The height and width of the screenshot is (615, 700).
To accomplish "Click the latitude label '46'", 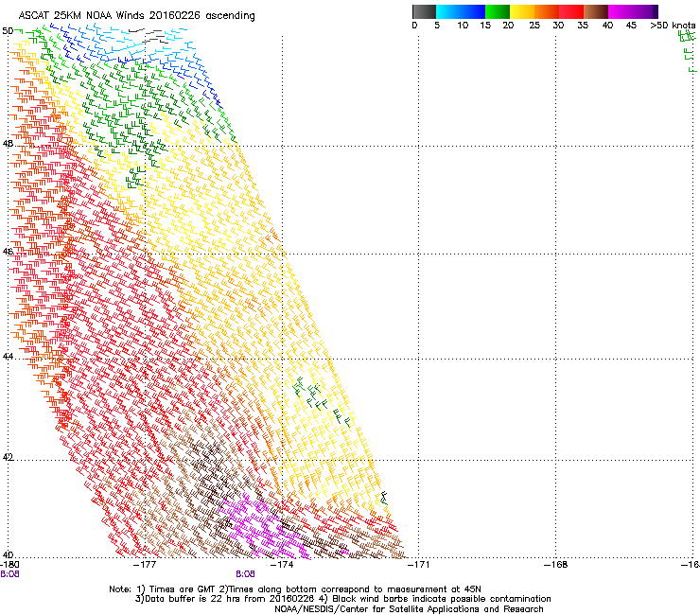I will click(8, 252).
